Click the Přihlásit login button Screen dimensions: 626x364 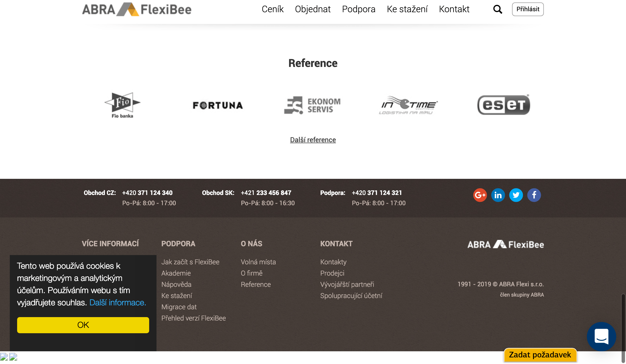coord(528,9)
